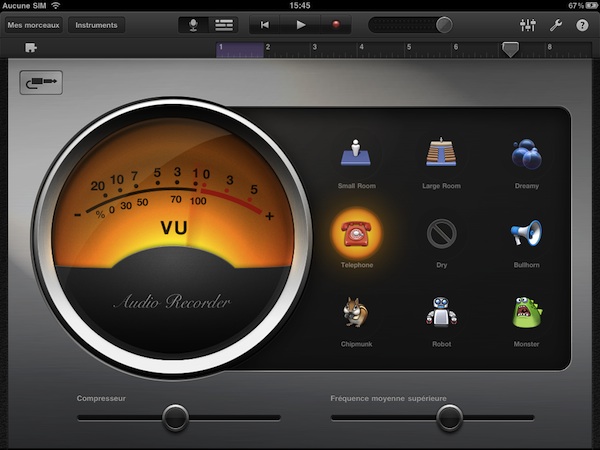600x450 pixels.
Task: Open help question mark icon
Action: click(582, 25)
